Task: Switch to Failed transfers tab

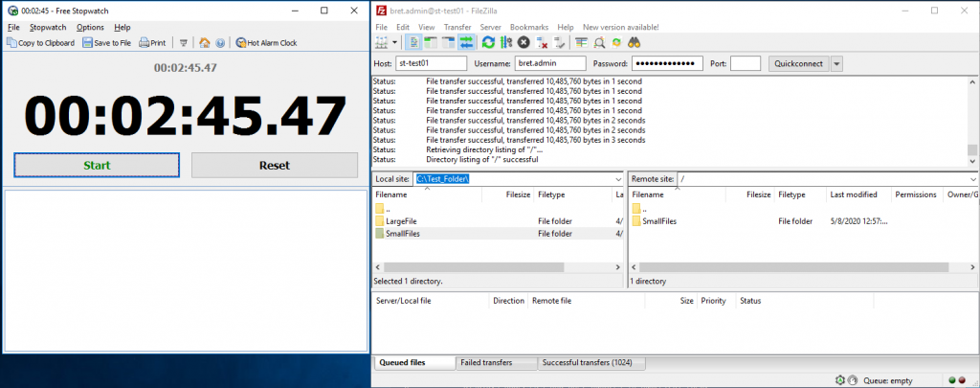Action: click(x=497, y=362)
